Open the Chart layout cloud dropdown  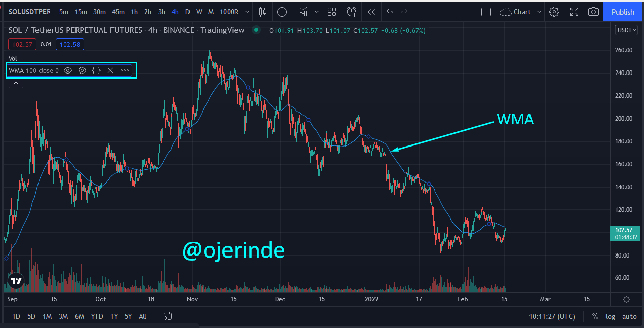click(515, 12)
